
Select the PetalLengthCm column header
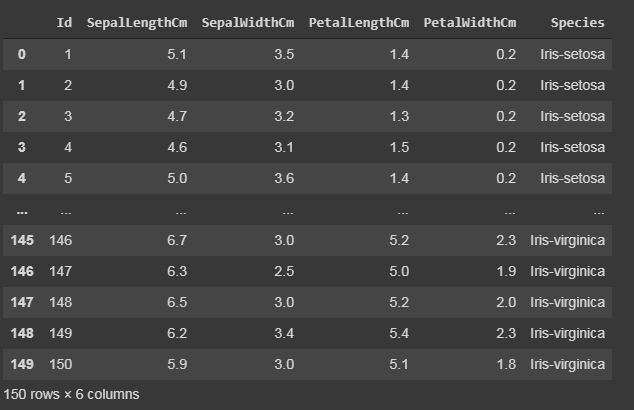tap(359, 23)
